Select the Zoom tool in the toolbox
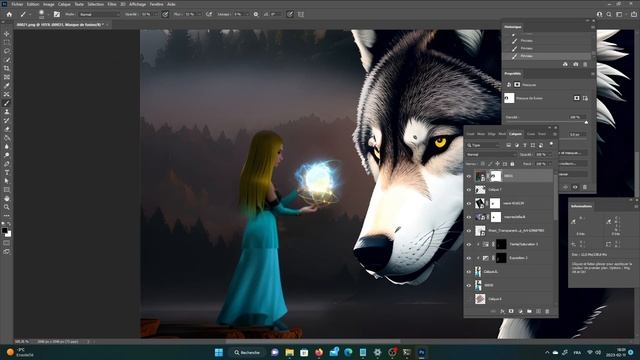 [x=7, y=207]
